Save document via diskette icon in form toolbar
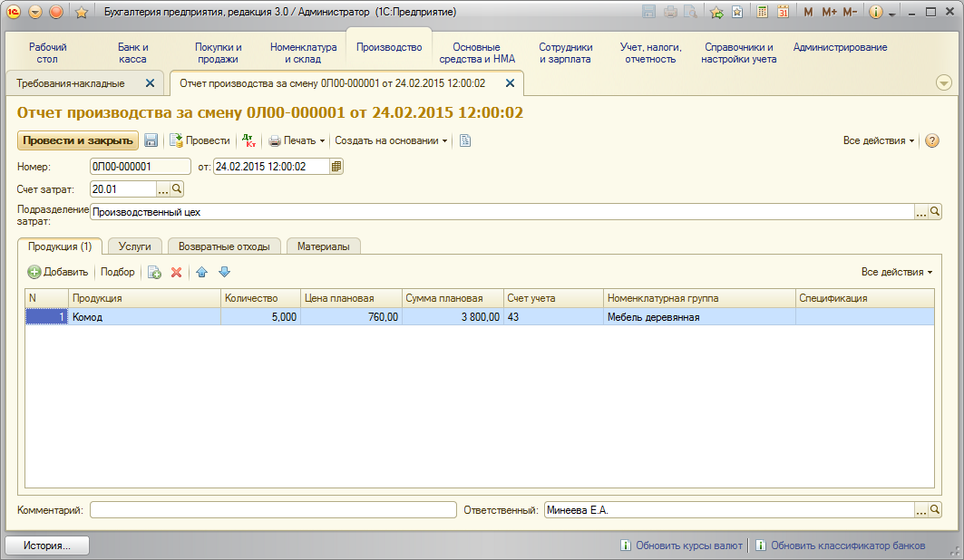Screen dimensions: 964x560 coord(151,140)
